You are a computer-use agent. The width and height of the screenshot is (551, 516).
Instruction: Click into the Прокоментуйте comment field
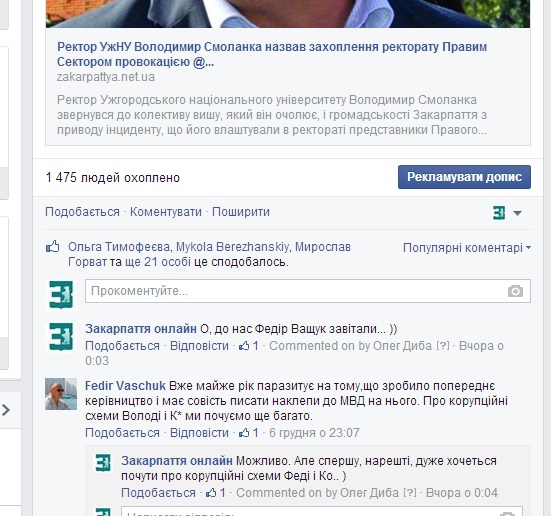point(308,291)
